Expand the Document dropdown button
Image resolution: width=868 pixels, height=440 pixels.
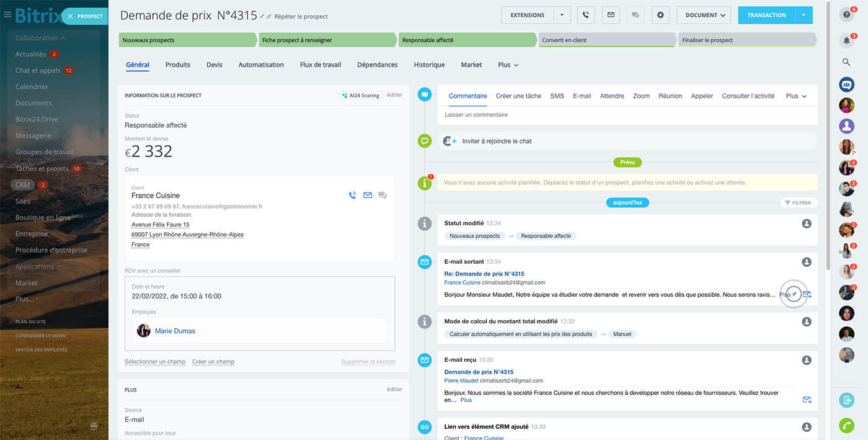[704, 16]
